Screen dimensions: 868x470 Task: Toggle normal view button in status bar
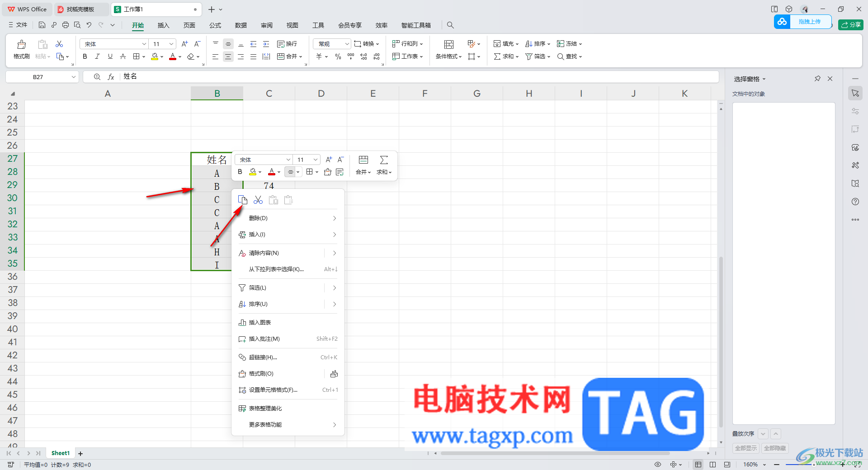pos(698,465)
